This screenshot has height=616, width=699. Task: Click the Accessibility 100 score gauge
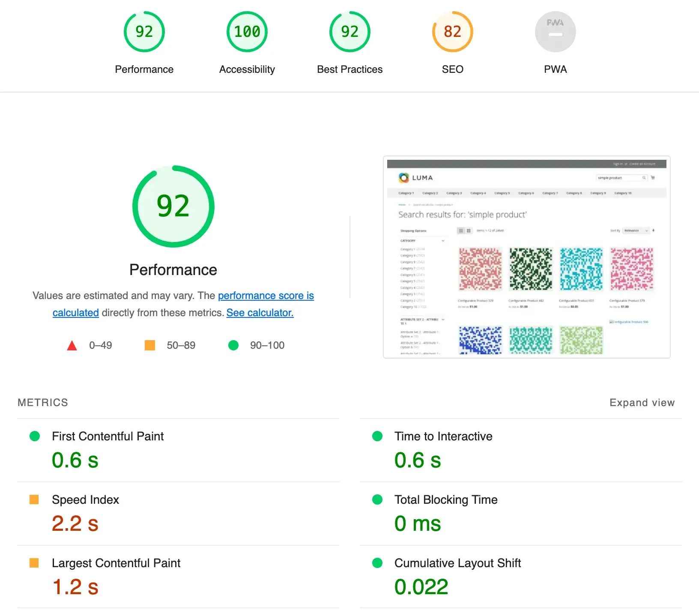pos(247,32)
